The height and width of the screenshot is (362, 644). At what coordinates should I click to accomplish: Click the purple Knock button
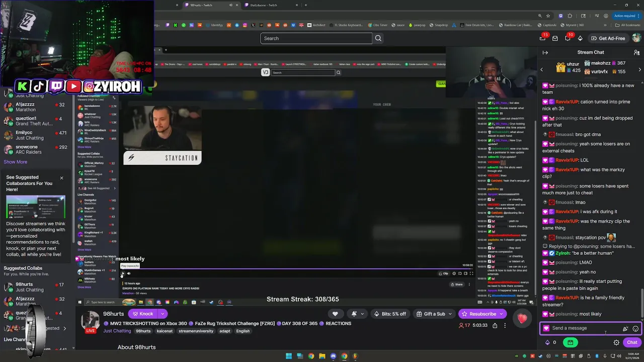[143, 314]
